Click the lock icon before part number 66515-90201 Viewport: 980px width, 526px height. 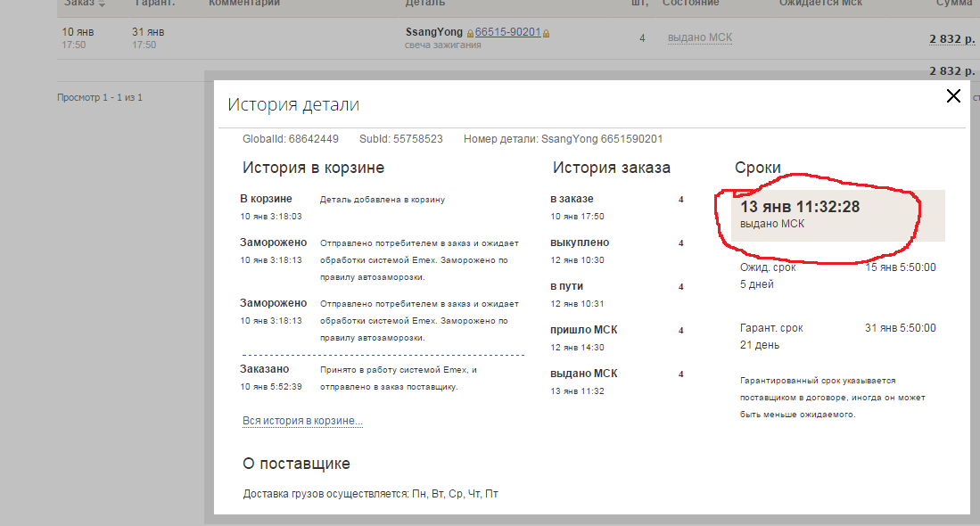point(470,33)
